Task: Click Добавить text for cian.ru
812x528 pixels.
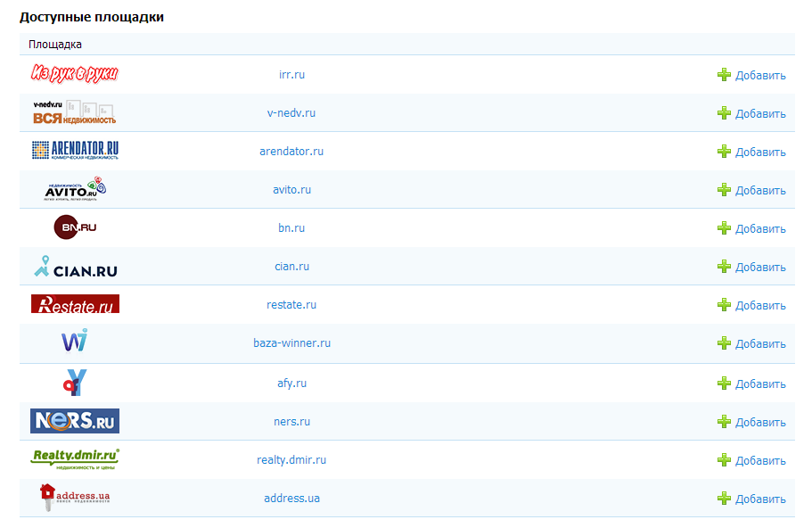Action: 760,268
